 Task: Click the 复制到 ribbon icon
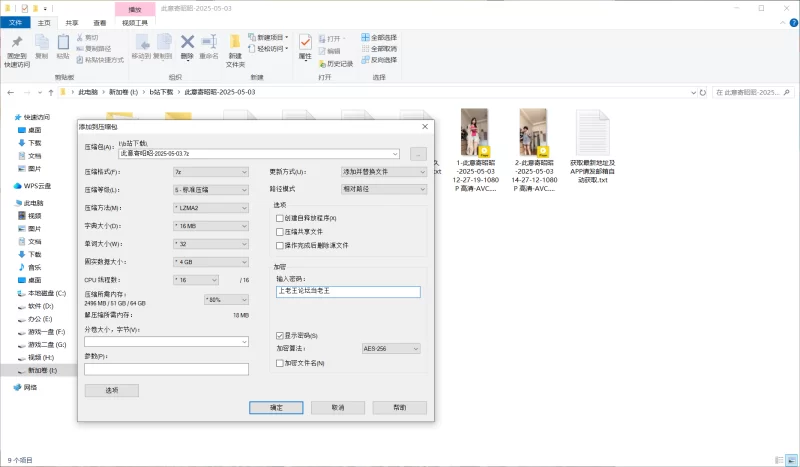(163, 42)
